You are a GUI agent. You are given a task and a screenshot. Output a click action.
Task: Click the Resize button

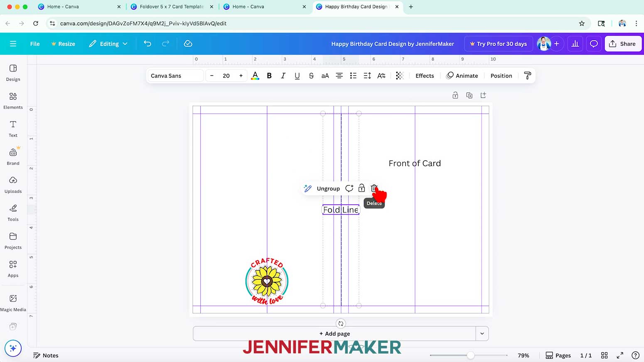click(63, 44)
